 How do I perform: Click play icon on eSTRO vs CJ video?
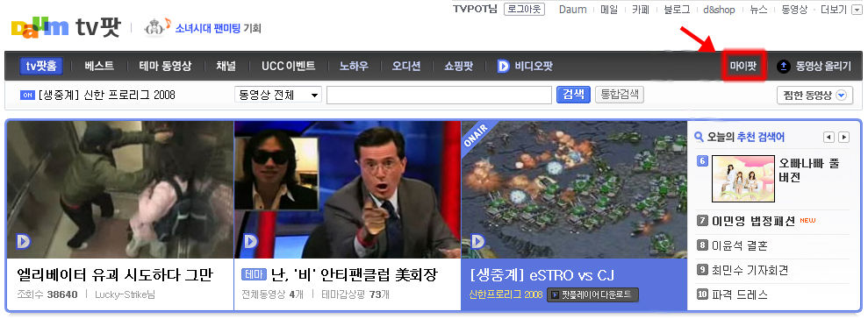tap(477, 242)
